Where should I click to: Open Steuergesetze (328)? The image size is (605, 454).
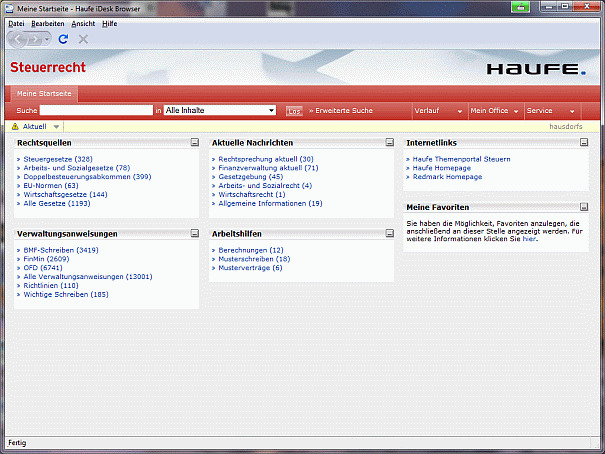[x=58, y=159]
